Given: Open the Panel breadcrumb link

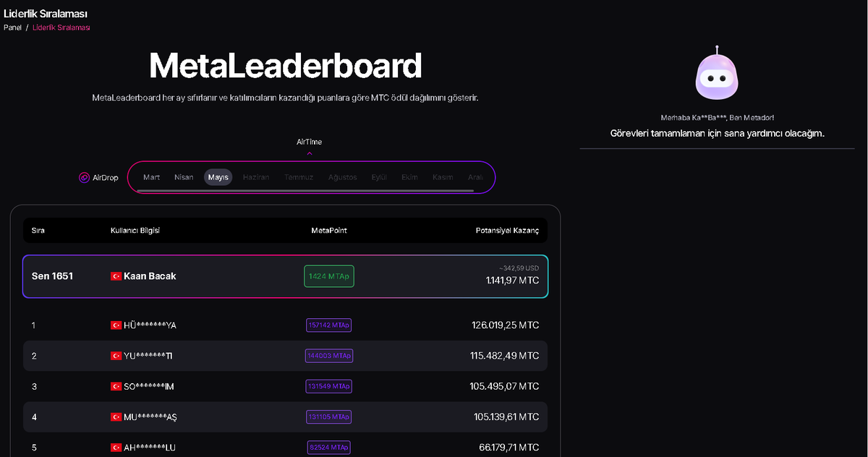Looking at the screenshot, I should pyautogui.click(x=12, y=27).
